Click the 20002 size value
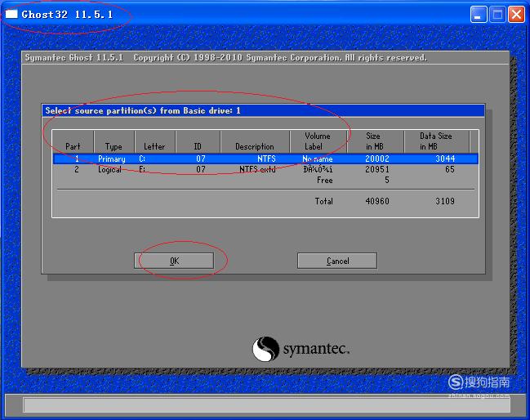 coord(377,159)
